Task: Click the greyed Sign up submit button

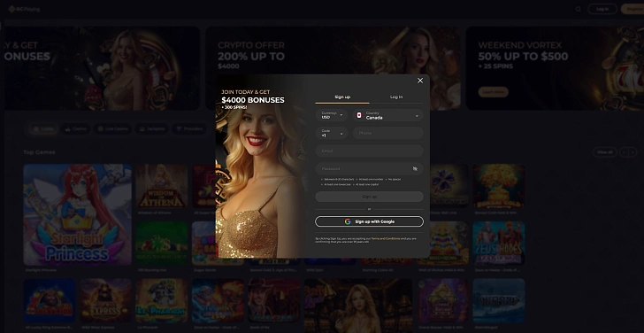Action: 369,197
